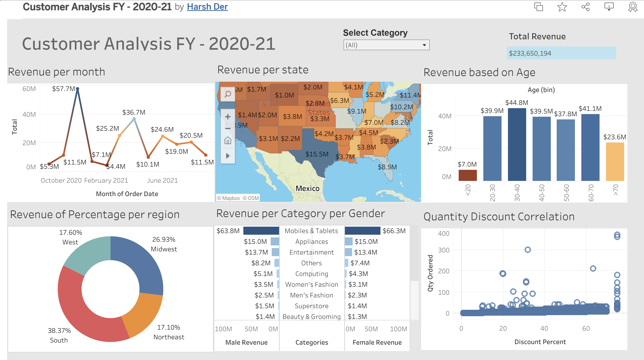This screenshot has height=360, width=644.
Task: Zoom in on the map with the plus icon
Action: click(228, 116)
